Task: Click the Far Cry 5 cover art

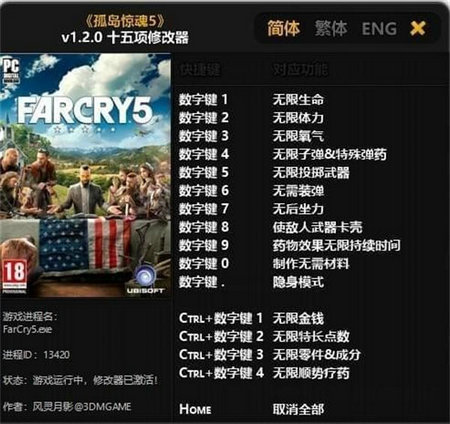Action: (85, 175)
